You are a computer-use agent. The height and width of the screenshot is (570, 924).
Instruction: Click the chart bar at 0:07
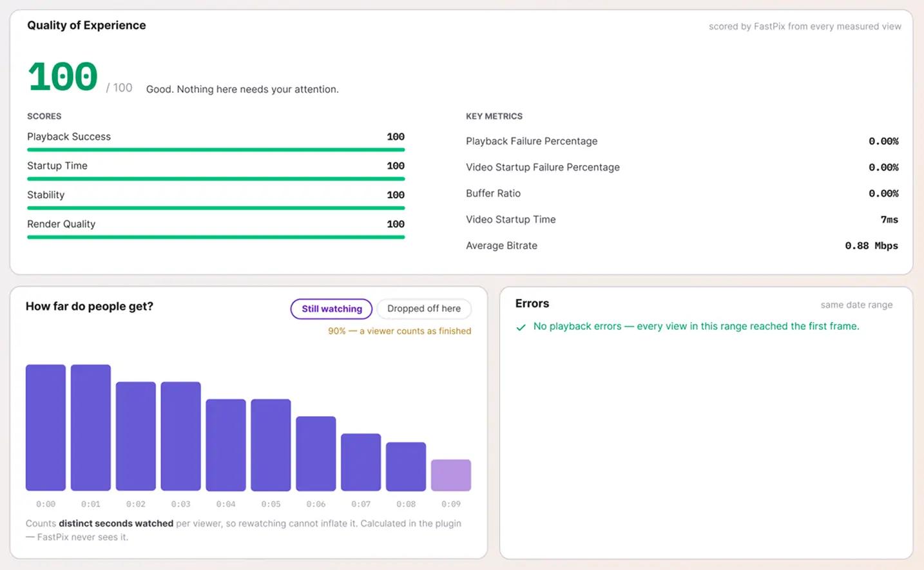[x=361, y=462]
